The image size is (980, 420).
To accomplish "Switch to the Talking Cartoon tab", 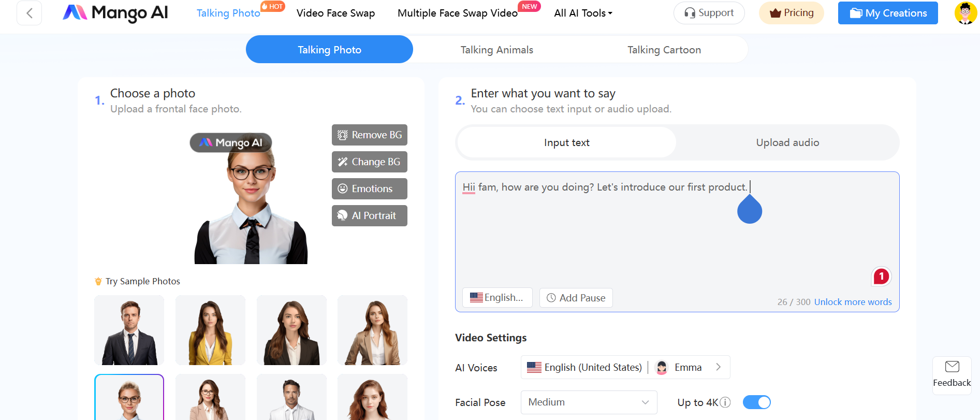I will 664,50.
